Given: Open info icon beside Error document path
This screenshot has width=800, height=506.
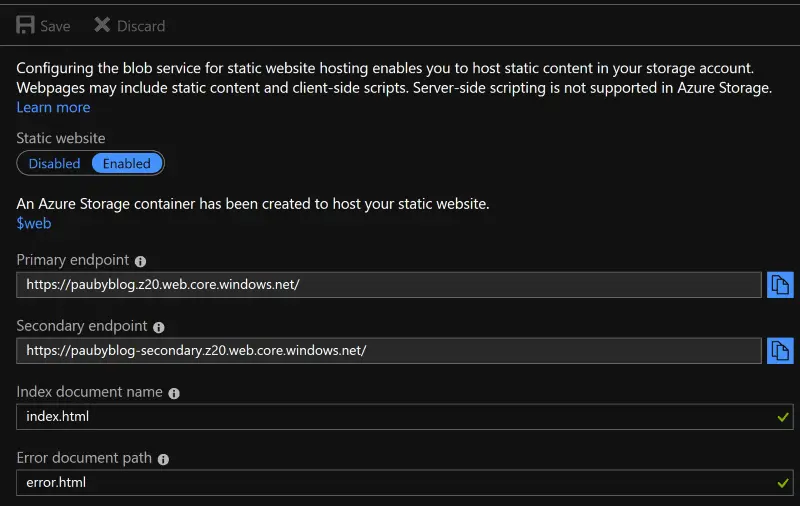Looking at the screenshot, I should [163, 460].
